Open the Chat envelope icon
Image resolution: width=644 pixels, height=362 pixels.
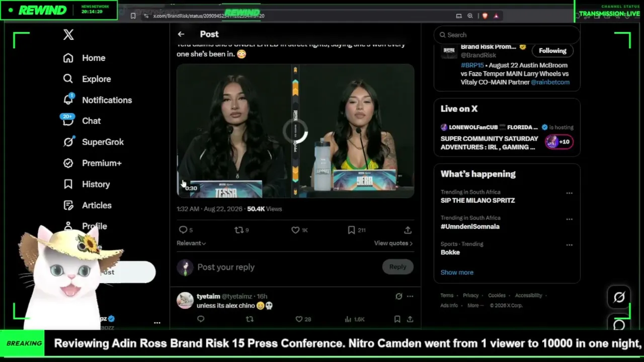(68, 121)
